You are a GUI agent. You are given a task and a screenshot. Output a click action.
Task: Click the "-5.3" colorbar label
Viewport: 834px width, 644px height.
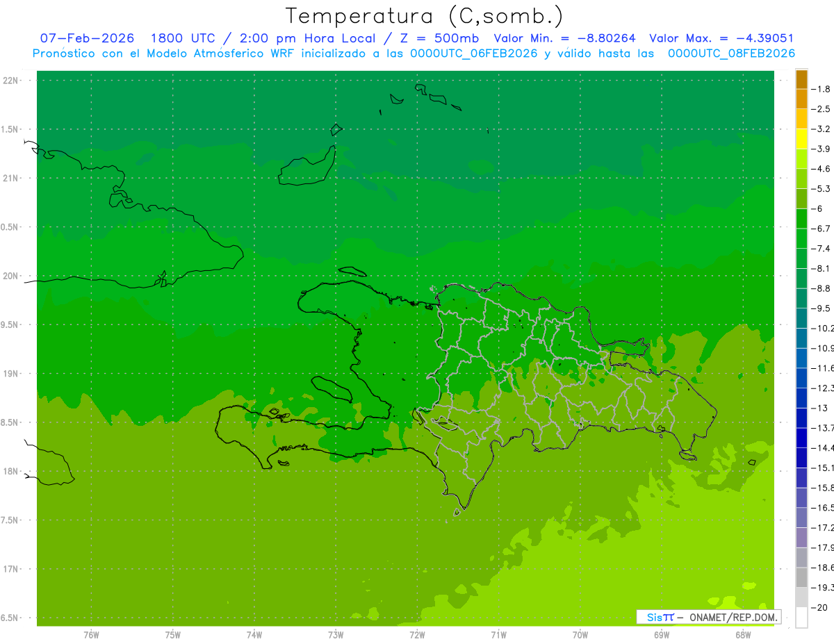[821, 189]
